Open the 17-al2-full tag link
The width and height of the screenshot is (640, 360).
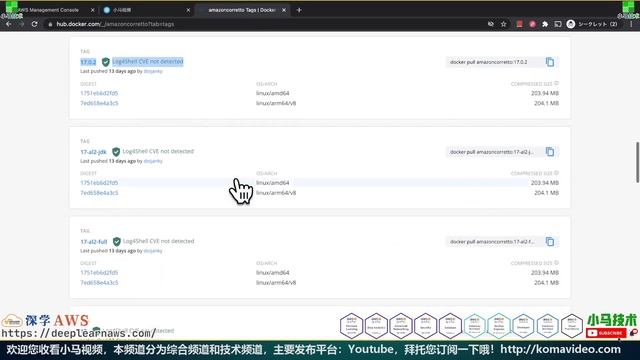coord(94,242)
